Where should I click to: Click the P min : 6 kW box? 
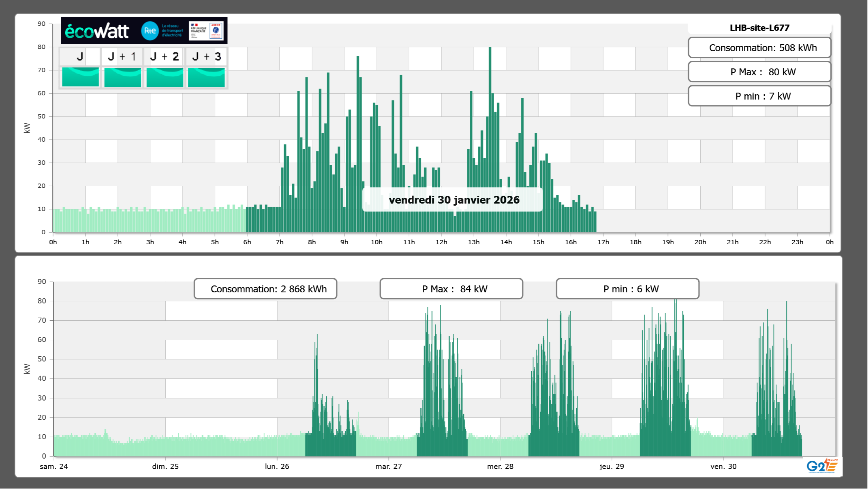click(x=627, y=289)
